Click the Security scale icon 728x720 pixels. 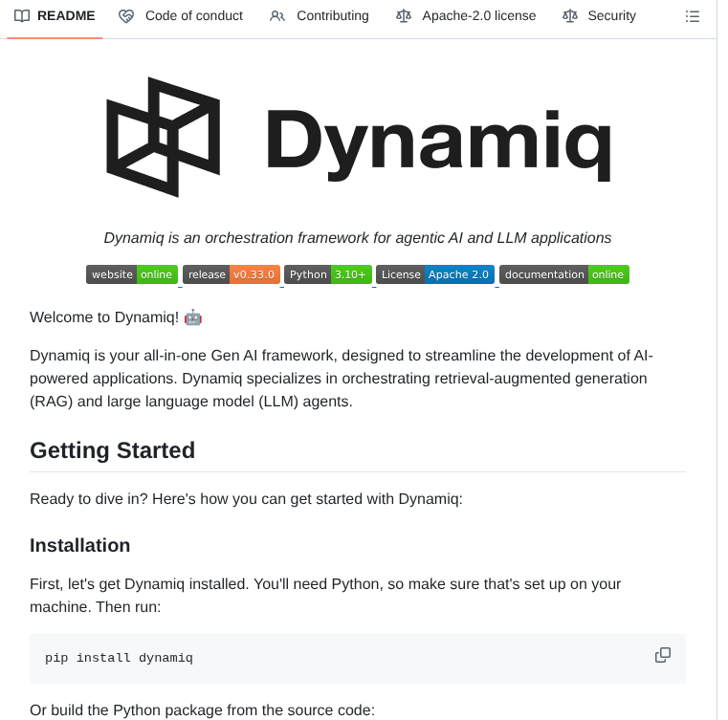point(570,16)
